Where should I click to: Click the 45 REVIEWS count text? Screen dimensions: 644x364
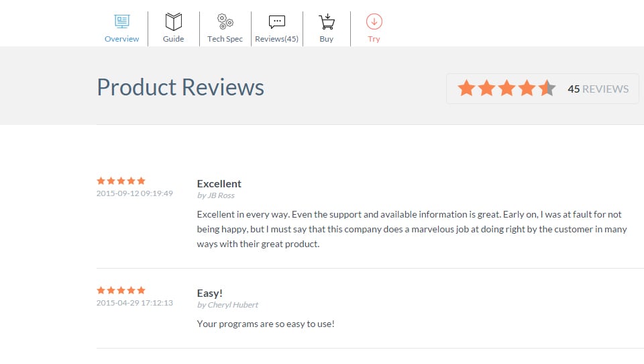(x=598, y=89)
